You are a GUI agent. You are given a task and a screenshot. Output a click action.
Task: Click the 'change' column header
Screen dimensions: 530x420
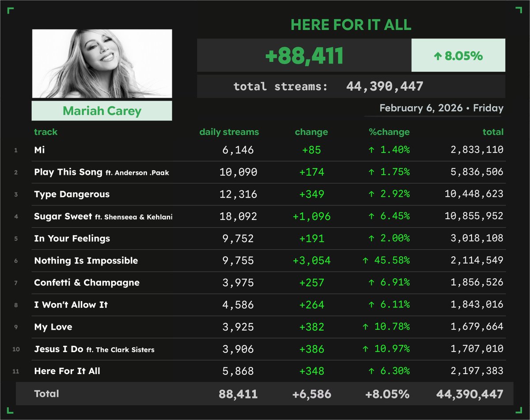click(x=311, y=132)
